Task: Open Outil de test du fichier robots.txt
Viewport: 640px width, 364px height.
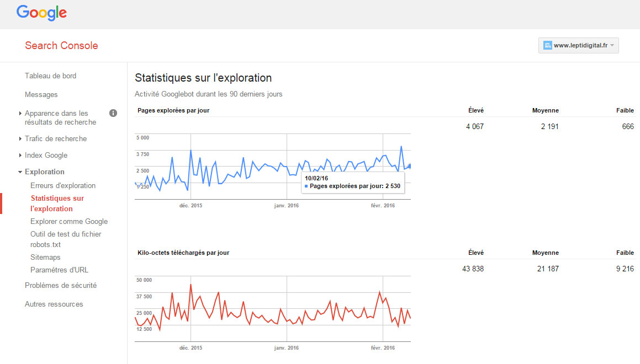Action: tap(66, 239)
